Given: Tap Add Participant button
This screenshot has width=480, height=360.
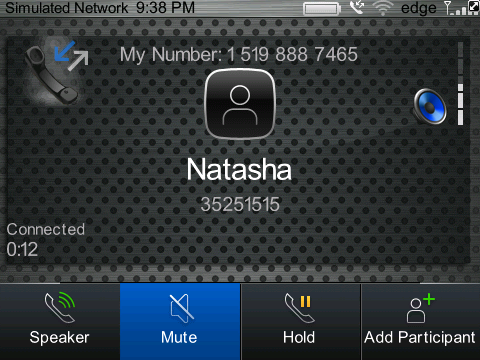Looking at the screenshot, I should tap(421, 322).
